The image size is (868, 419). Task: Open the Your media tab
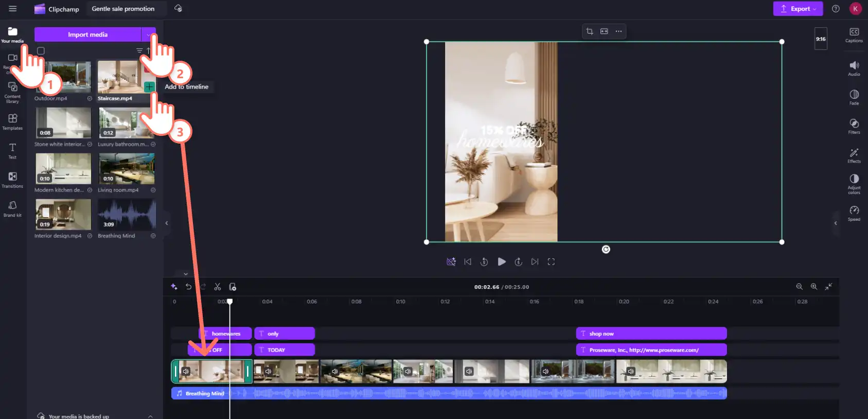pyautogui.click(x=12, y=35)
